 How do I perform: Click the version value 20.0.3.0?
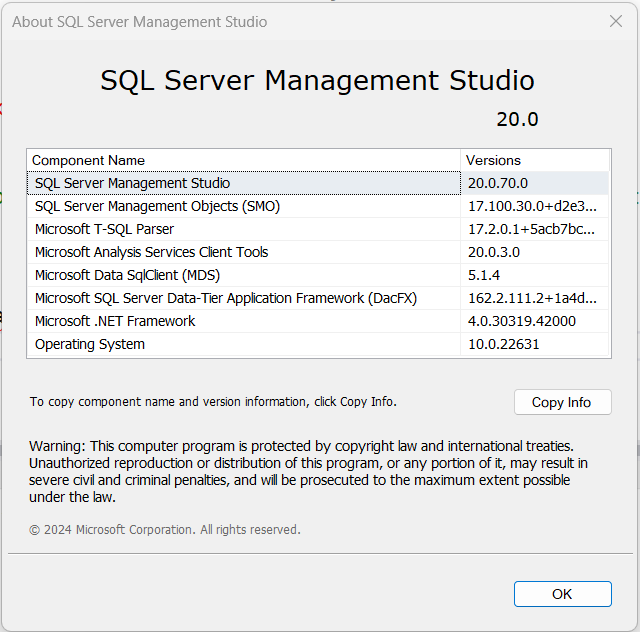(494, 252)
